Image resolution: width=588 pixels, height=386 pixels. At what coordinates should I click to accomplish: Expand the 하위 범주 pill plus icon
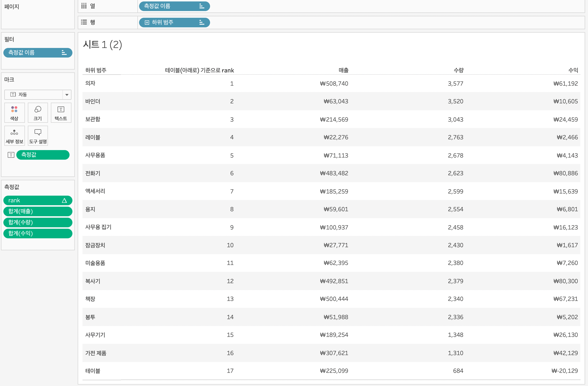click(x=147, y=23)
